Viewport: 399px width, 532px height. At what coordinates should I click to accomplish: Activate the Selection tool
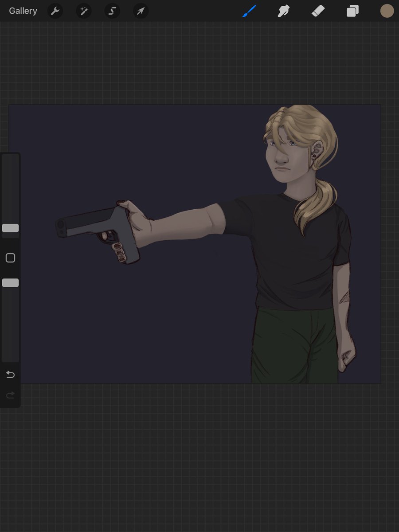pyautogui.click(x=112, y=11)
